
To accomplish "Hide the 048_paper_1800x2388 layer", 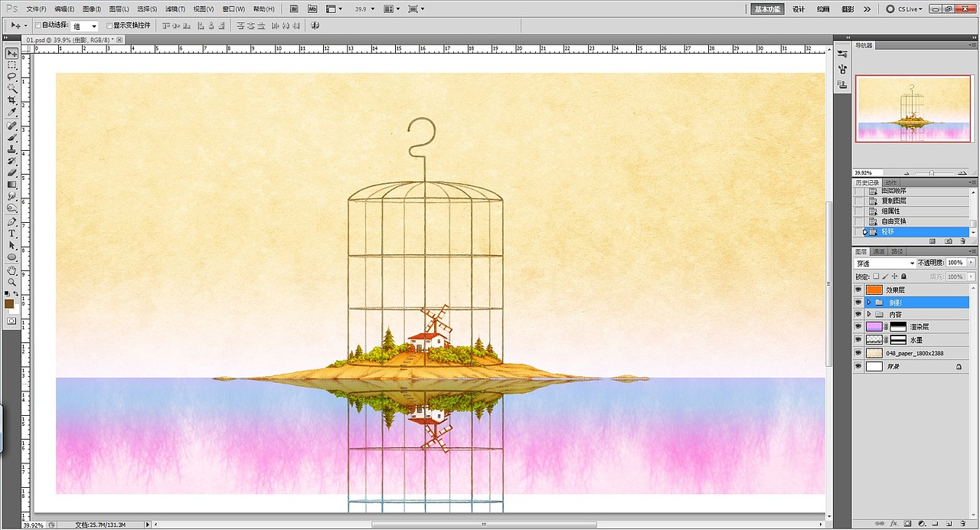I will pyautogui.click(x=858, y=353).
